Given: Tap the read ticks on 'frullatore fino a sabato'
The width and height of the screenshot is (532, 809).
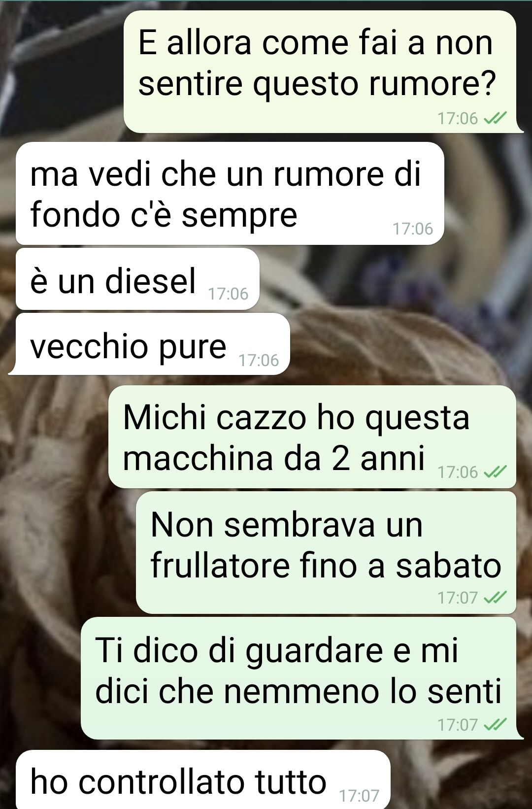Looking at the screenshot, I should tap(495, 598).
